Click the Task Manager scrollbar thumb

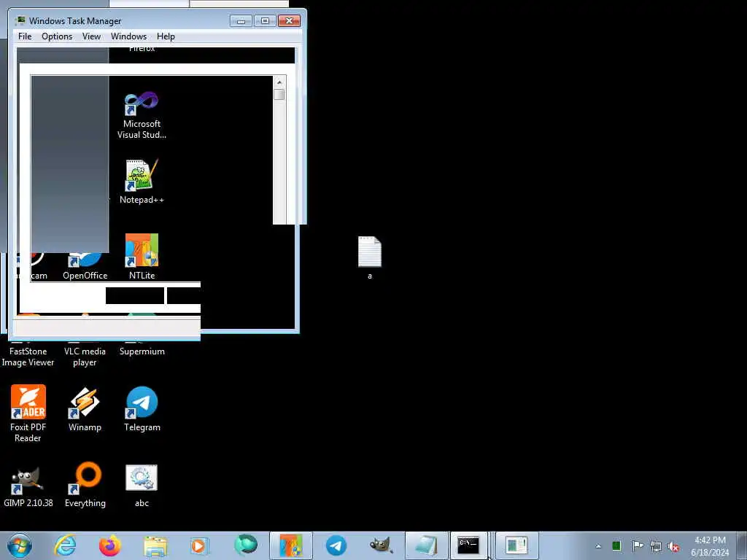(x=279, y=94)
